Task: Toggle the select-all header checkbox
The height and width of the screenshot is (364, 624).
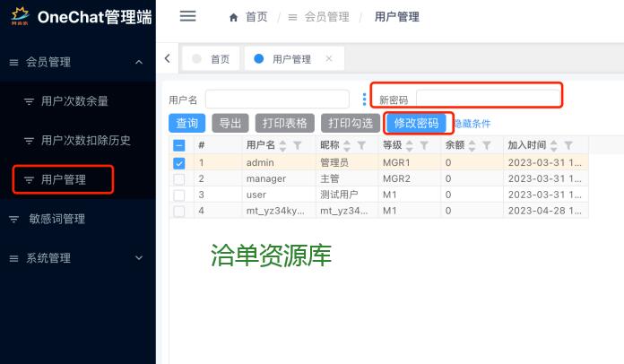Action: 179,145
